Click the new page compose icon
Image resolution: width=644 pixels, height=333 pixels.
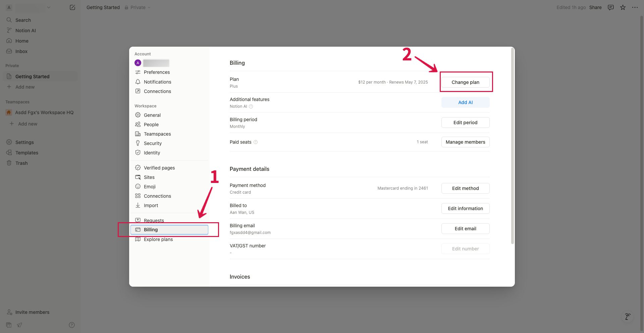pos(72,7)
